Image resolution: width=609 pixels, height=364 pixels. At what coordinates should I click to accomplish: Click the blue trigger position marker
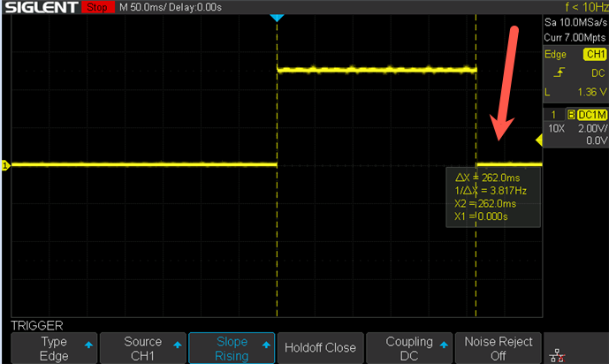[x=278, y=19]
